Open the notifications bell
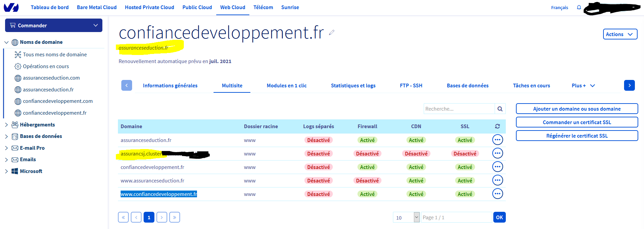The height and width of the screenshot is (229, 644). tap(579, 7)
